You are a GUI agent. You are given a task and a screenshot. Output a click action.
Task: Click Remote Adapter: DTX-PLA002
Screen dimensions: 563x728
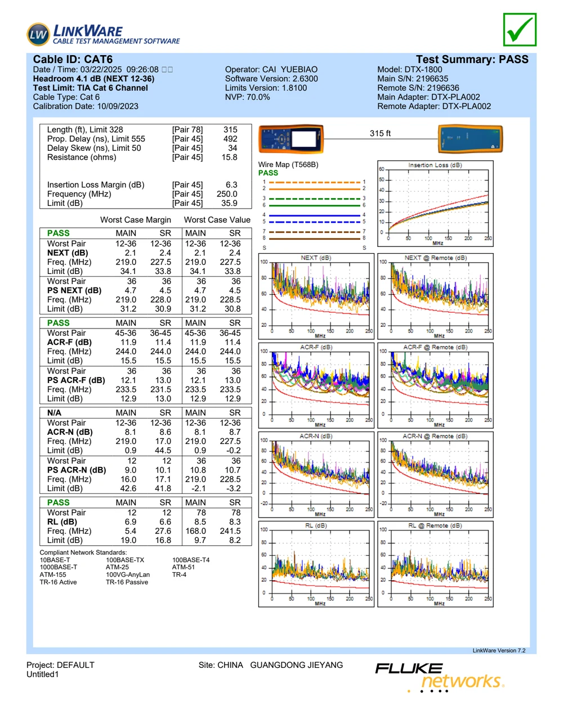434,106
